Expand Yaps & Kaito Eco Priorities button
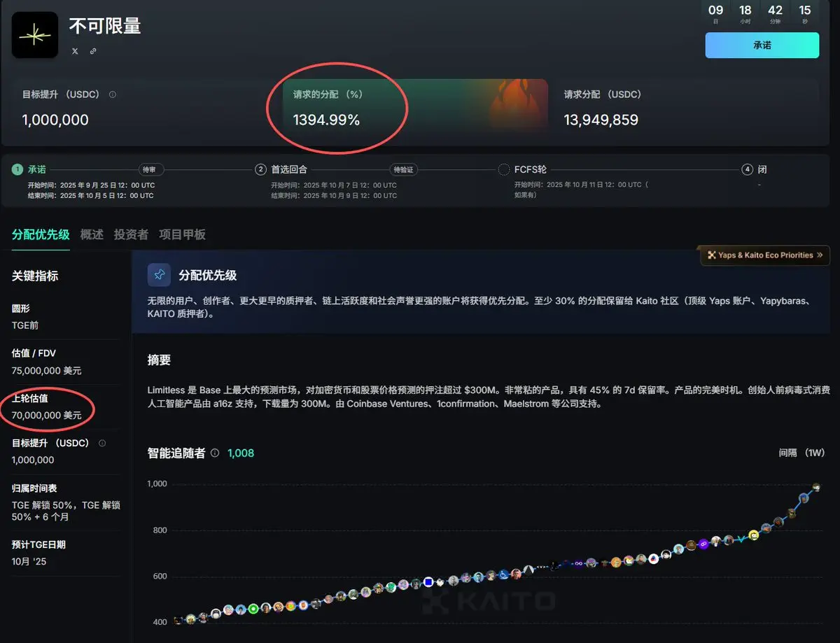 click(x=764, y=255)
